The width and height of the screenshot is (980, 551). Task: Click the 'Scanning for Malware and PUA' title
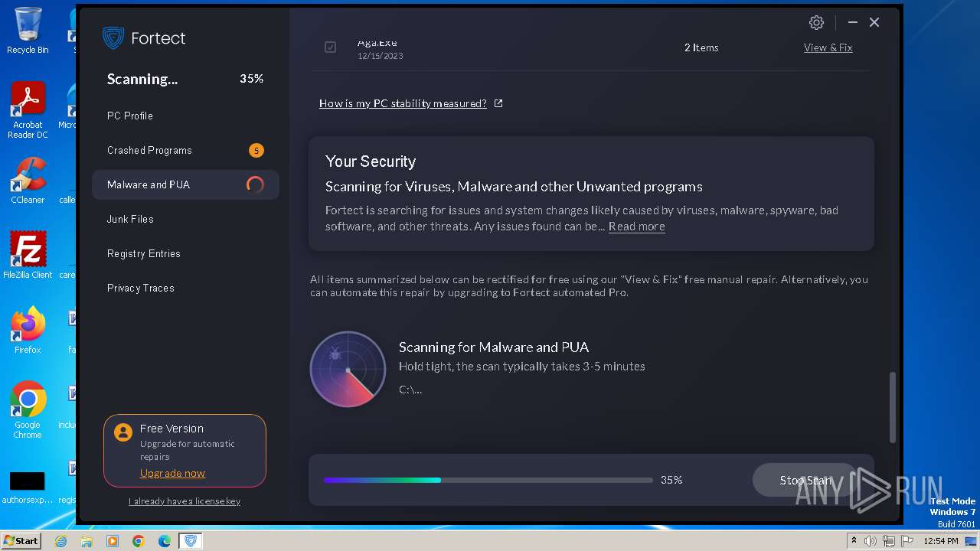point(494,347)
